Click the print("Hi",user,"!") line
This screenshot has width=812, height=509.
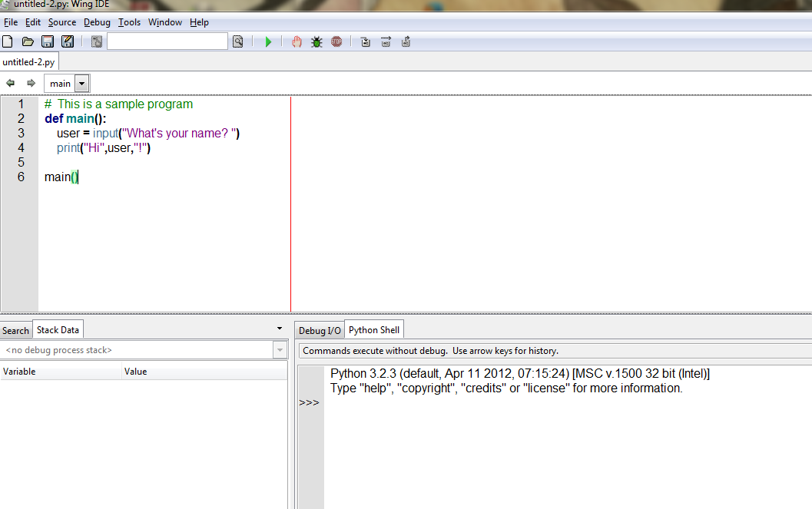tap(104, 147)
